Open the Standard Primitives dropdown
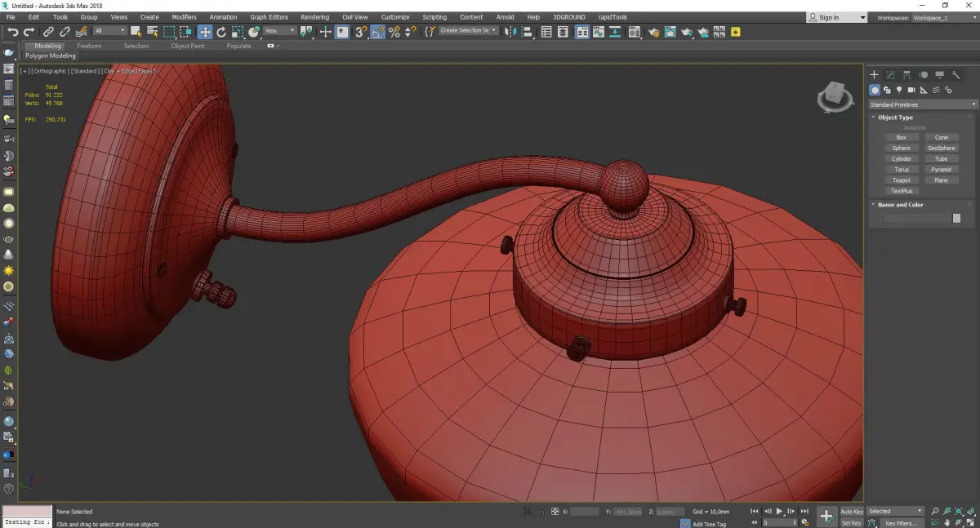 (923, 104)
